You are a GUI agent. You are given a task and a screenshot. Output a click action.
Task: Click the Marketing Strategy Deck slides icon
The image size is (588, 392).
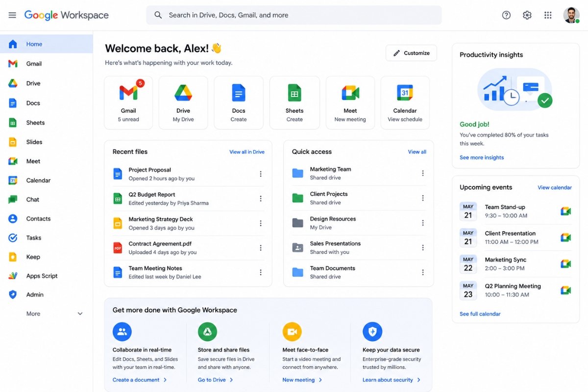pos(118,223)
